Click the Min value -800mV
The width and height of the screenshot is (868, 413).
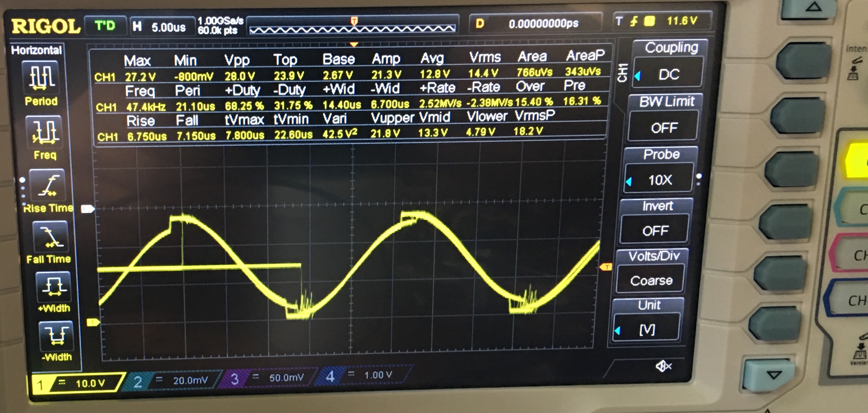[193, 77]
